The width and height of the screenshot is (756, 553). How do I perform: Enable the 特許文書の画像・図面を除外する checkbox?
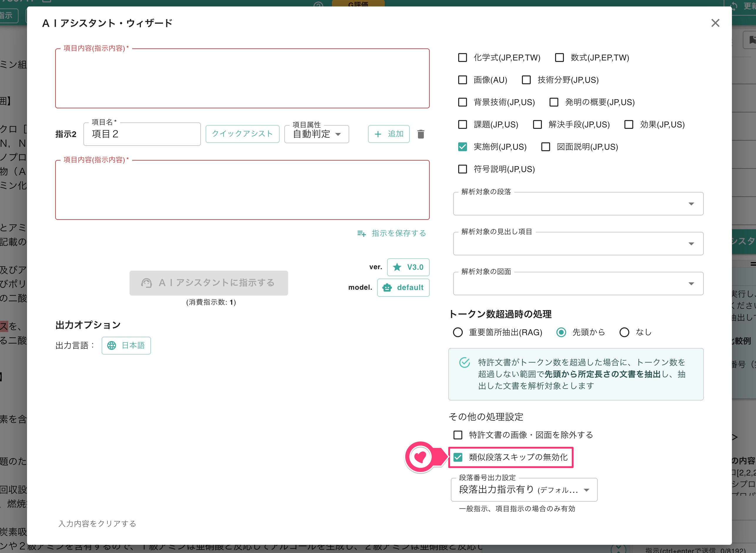click(457, 435)
